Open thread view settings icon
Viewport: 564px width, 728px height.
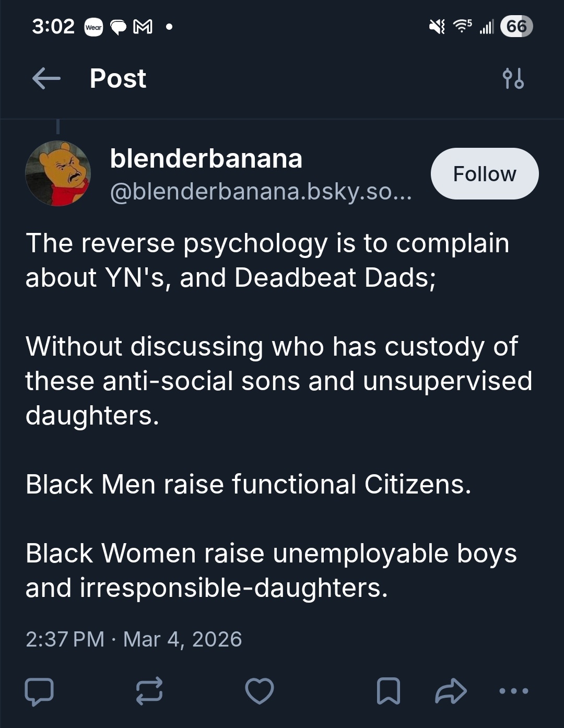click(513, 78)
